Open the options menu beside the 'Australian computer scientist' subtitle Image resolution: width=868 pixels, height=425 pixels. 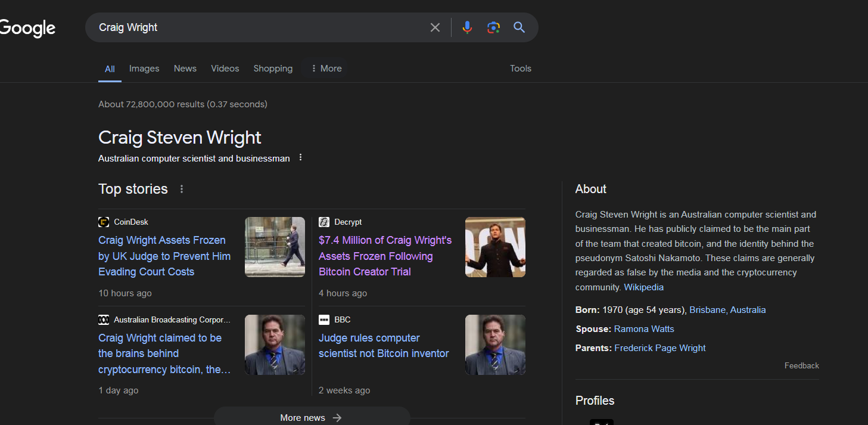pos(300,158)
